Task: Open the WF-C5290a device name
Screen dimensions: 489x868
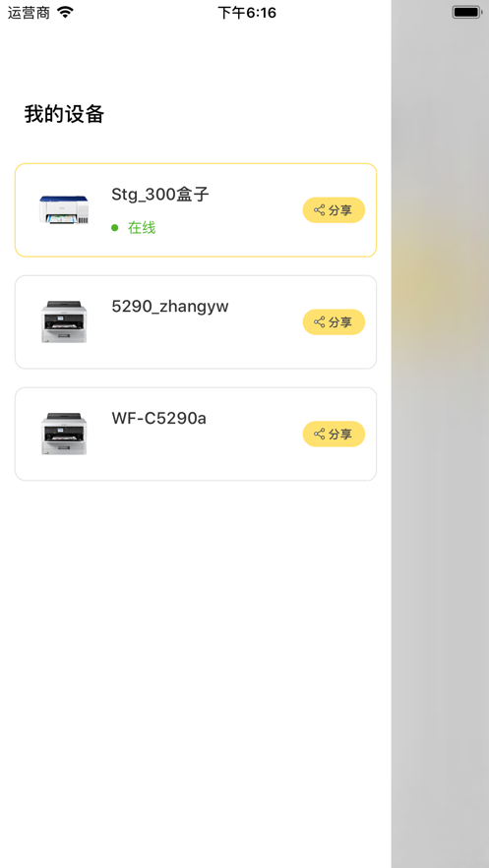Action: point(159,418)
